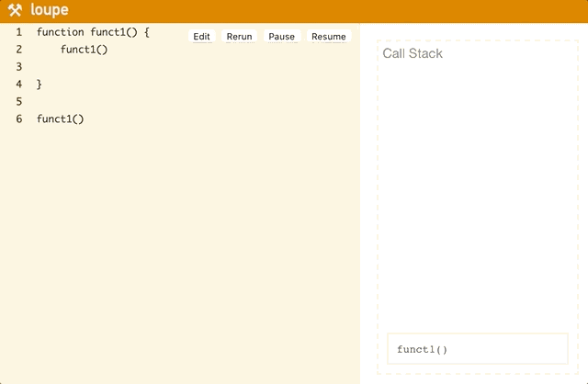588x384 pixels.
Task: Click the indented funct1() call on line 2
Action: pyautogui.click(x=84, y=50)
